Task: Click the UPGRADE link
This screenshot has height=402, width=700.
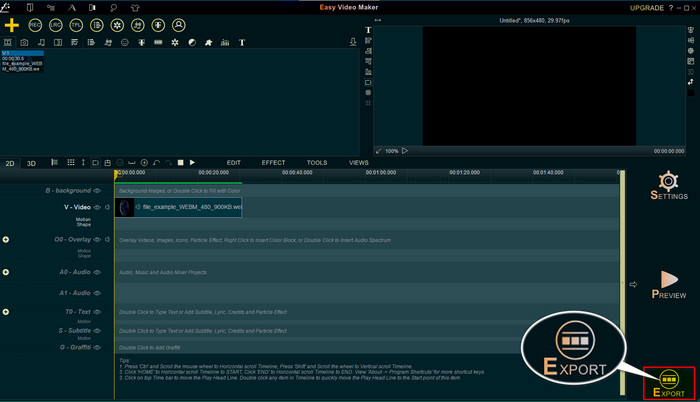Action: (647, 8)
